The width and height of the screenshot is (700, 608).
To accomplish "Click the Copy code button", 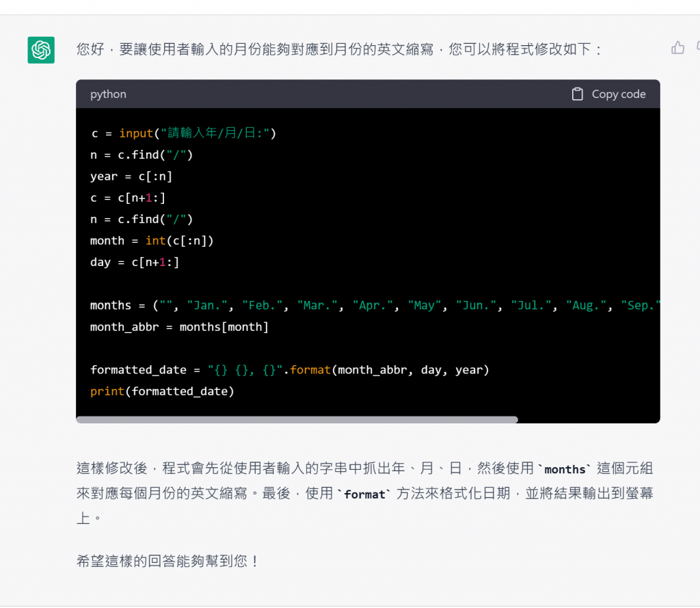I will tap(609, 94).
